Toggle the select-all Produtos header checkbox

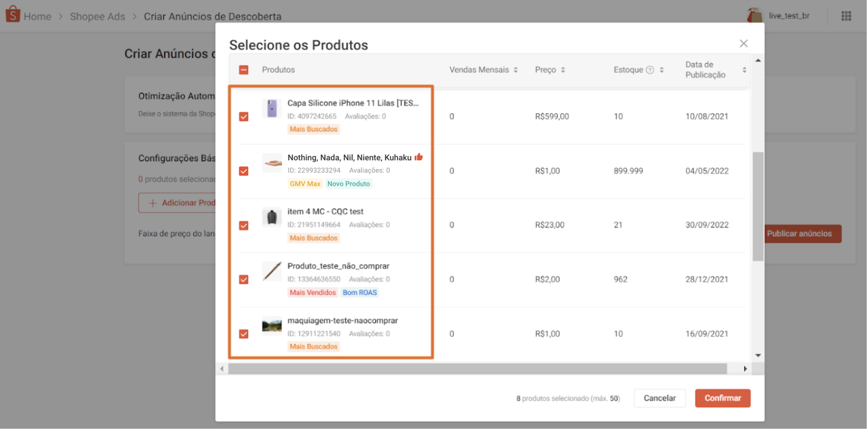(243, 70)
